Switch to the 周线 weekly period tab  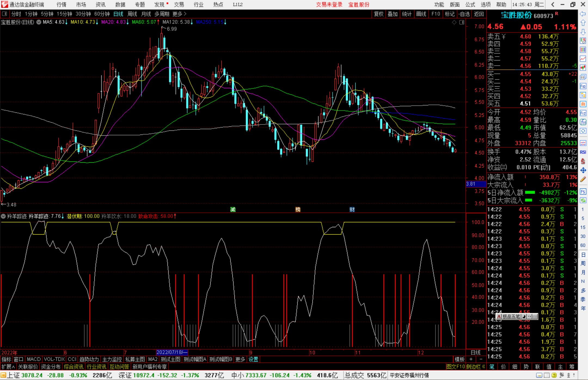coord(132,14)
